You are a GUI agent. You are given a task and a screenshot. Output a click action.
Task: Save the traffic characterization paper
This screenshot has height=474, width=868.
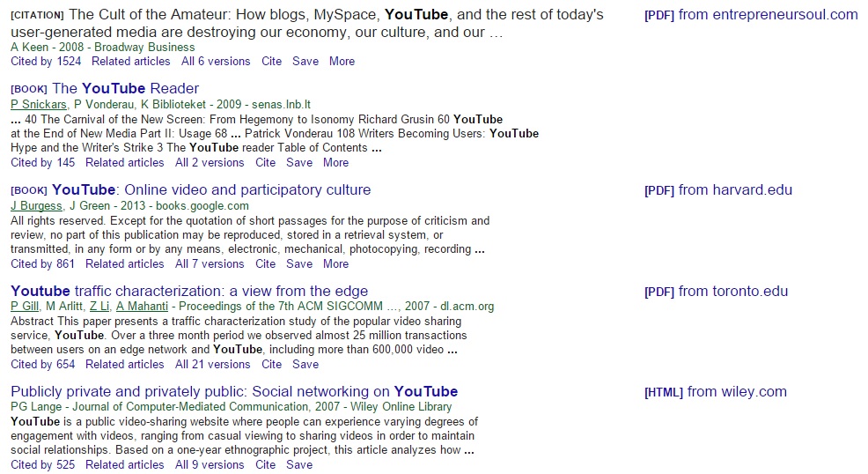click(x=305, y=365)
